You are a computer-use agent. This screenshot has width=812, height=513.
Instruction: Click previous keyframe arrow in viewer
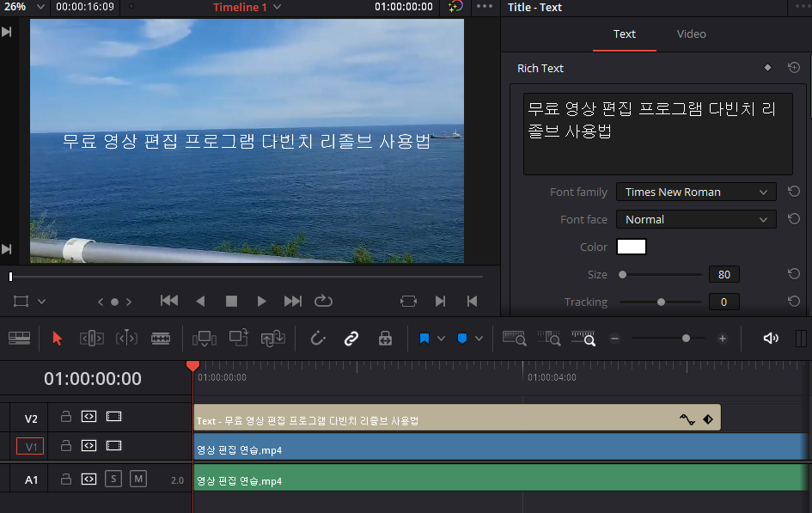click(x=101, y=302)
